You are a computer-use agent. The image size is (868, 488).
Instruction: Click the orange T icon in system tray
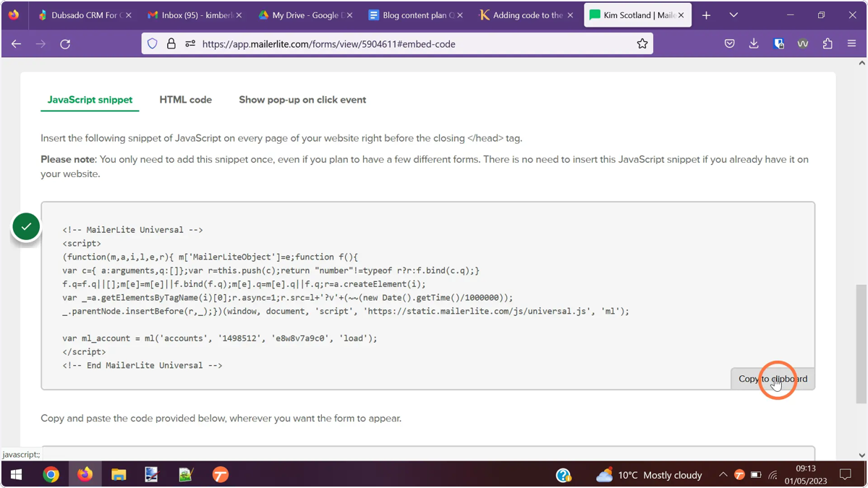[739, 475]
